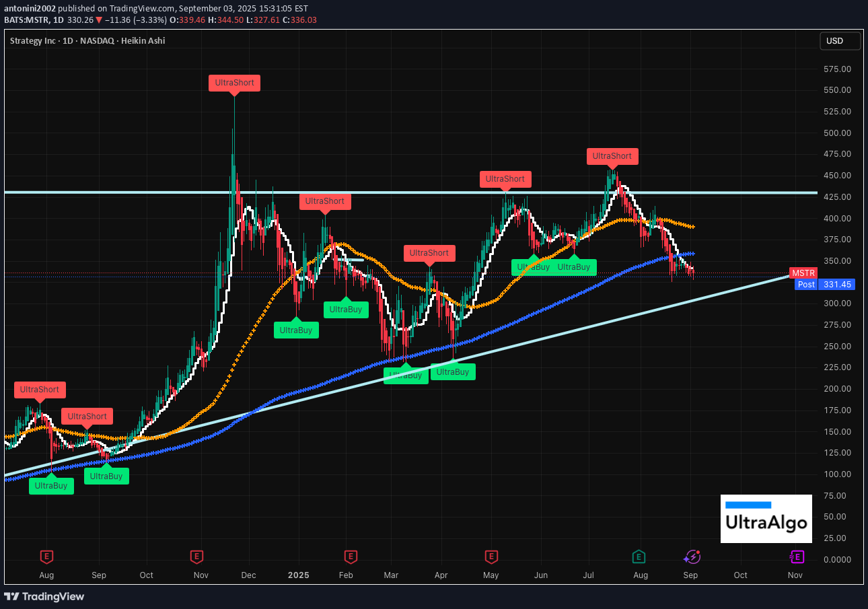Click the 0.0000 price axis label
The width and height of the screenshot is (868, 609).
pos(837,560)
